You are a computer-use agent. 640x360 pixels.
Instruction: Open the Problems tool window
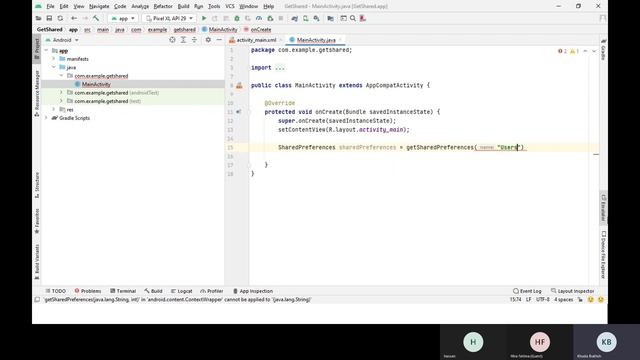tap(88, 291)
